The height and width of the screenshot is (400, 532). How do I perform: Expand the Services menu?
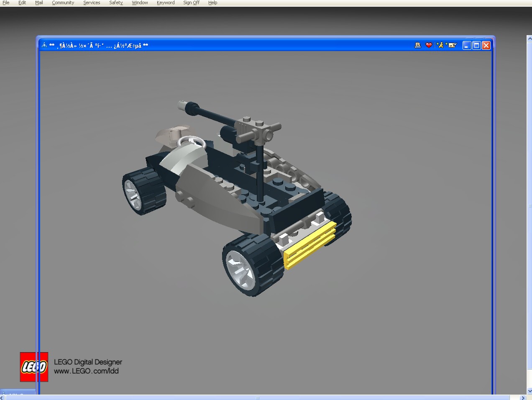pos(92,3)
